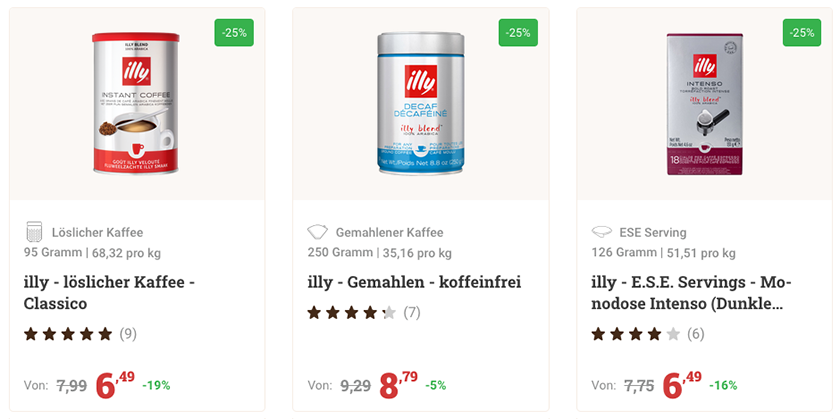The image size is (840, 419).
Task: Open illy Gemahlen koffeinfrei title link
Action: (x=414, y=282)
